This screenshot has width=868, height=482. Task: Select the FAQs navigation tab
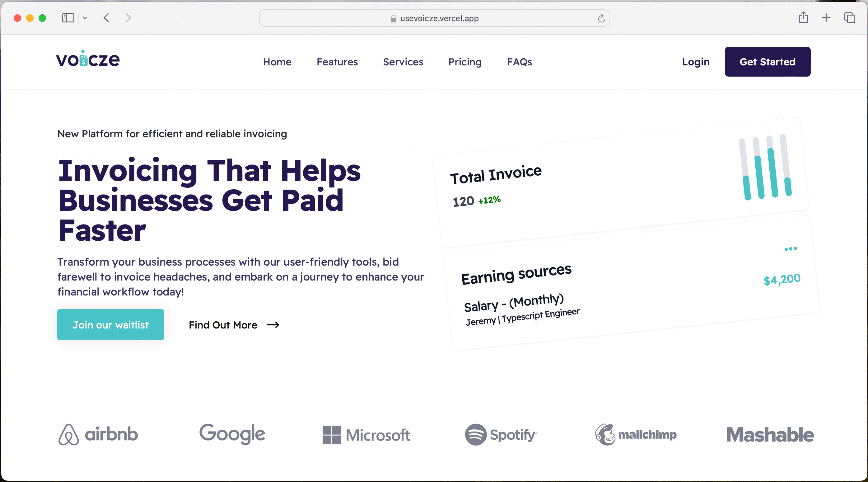(x=519, y=62)
